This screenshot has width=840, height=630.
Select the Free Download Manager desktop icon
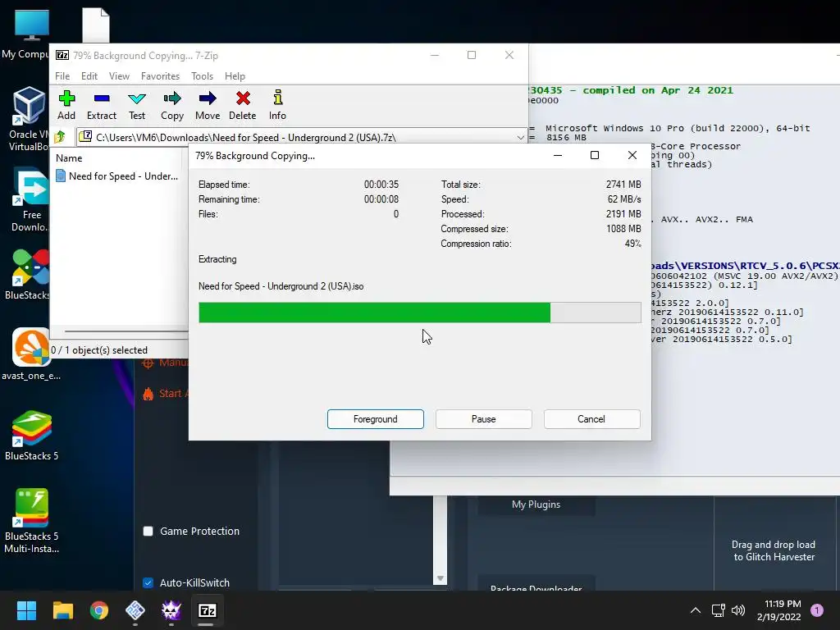(x=30, y=200)
